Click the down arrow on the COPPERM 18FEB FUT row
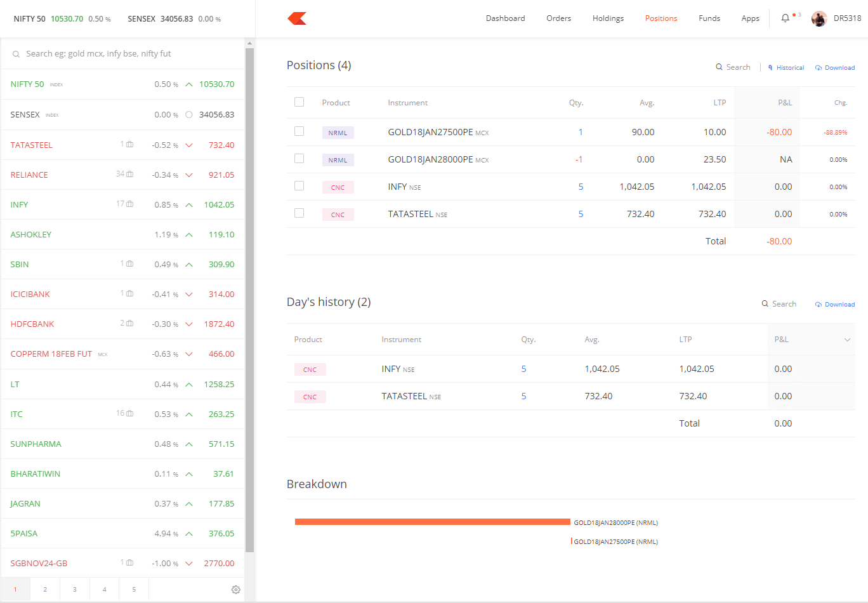 coord(189,354)
